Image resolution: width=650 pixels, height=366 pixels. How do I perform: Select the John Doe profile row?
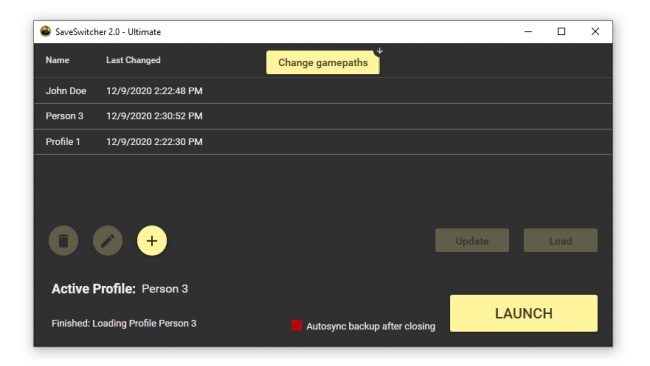pyautogui.click(x=323, y=91)
